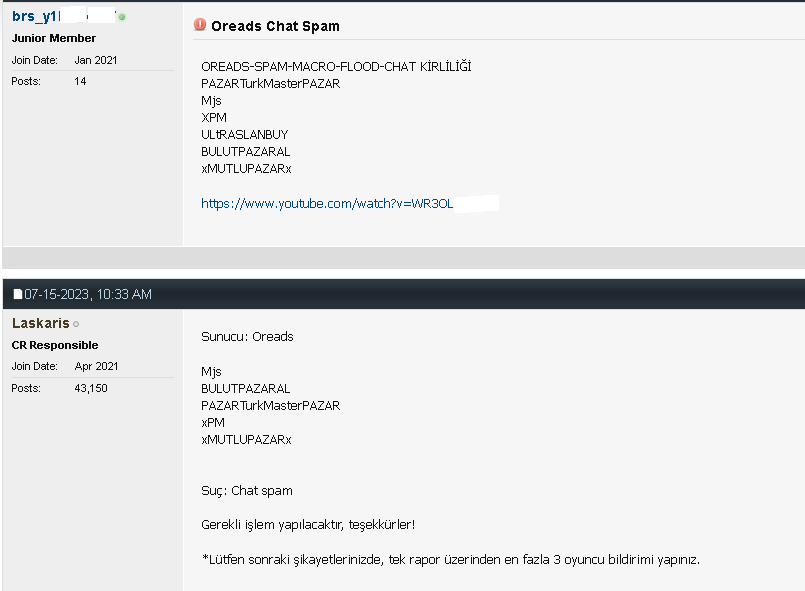Click the 'Gerekli işlem yapılacaktır, teşekkürler!' text
The height and width of the screenshot is (591, 805).
pos(307,525)
